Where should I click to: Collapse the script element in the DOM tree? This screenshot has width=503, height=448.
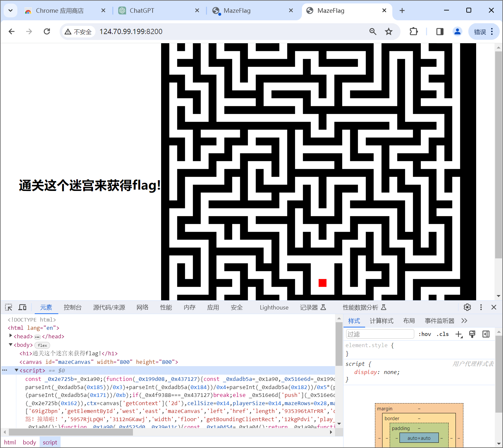pyautogui.click(x=16, y=370)
